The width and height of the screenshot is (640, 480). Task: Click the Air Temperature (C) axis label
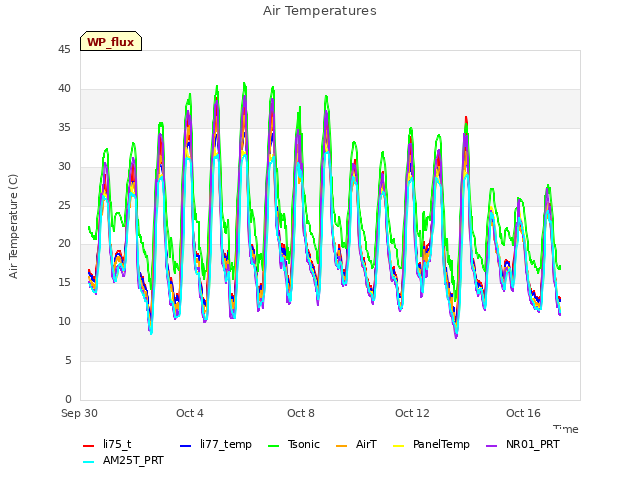pyautogui.click(x=13, y=226)
